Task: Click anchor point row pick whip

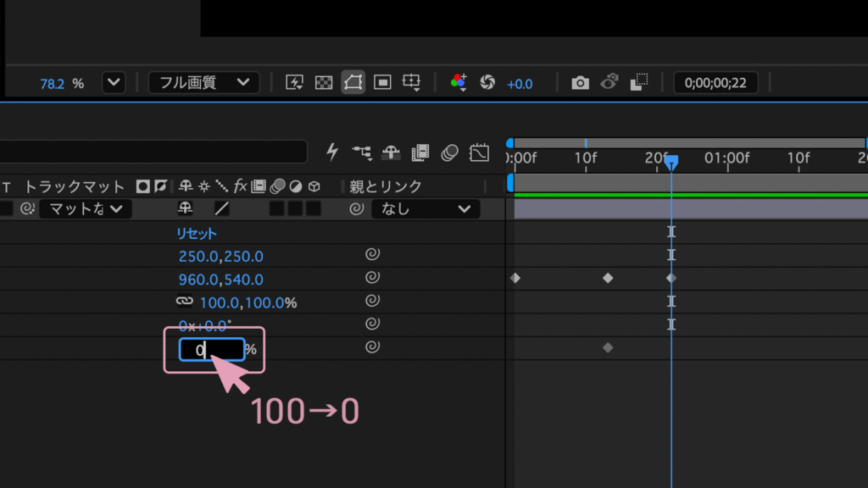Action: (373, 254)
